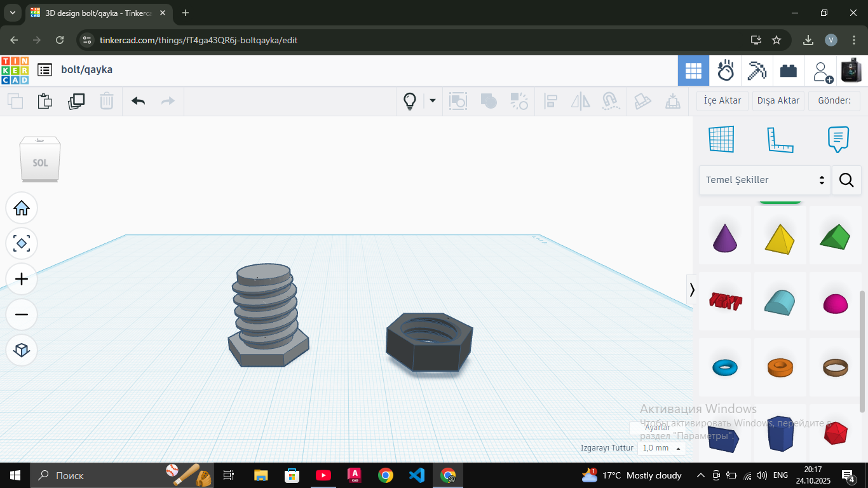
Task: Click the İçe Aktar import button
Action: 722,100
